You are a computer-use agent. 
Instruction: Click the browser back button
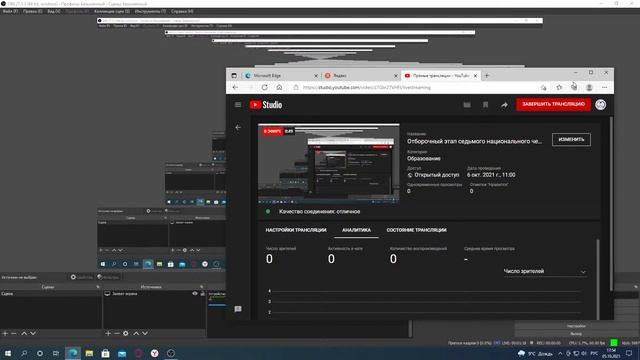pos(235,87)
